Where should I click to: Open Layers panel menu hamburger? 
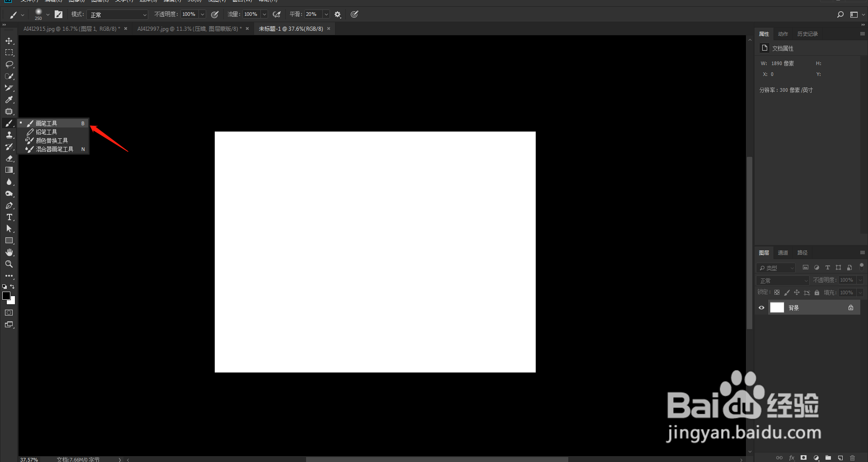point(862,252)
